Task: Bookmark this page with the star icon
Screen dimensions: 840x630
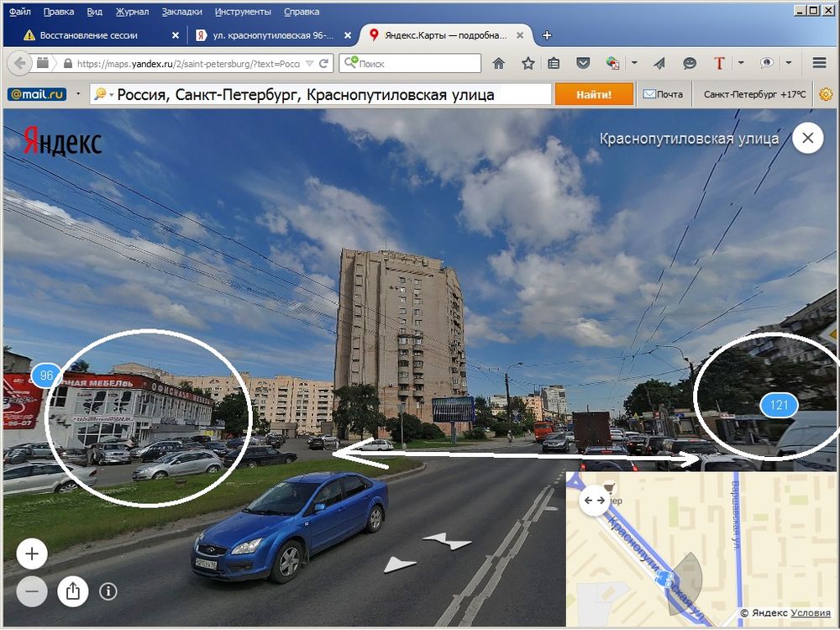Action: (x=528, y=64)
